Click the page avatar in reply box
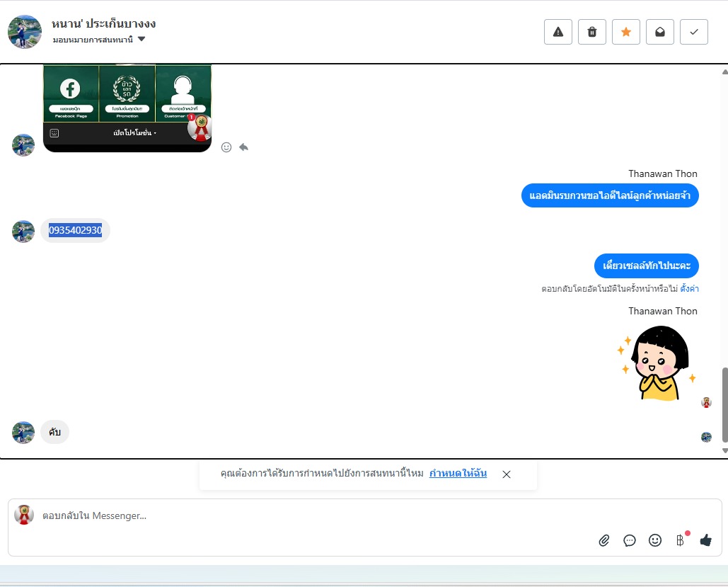The width and height of the screenshot is (728, 587). (x=24, y=515)
